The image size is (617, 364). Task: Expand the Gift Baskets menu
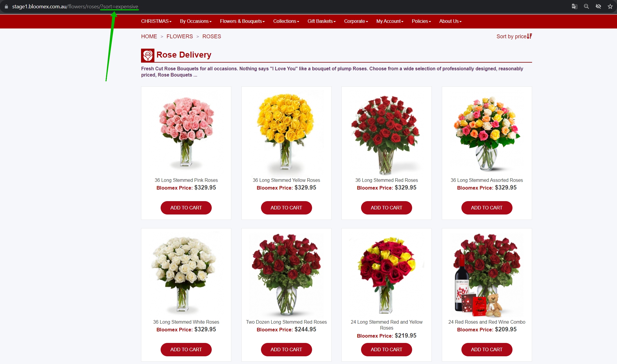click(x=322, y=21)
